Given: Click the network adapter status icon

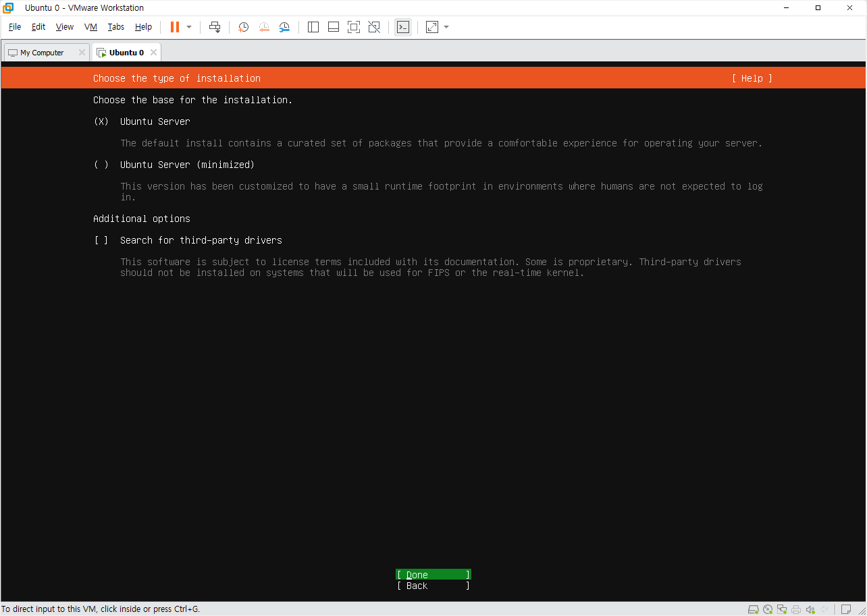Looking at the screenshot, I should (782, 609).
